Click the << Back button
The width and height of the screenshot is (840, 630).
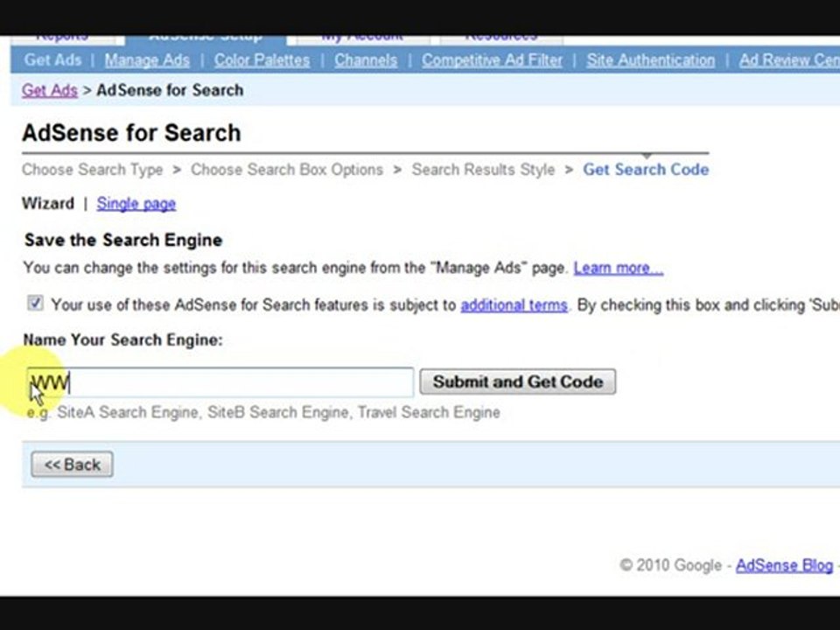[x=72, y=464]
